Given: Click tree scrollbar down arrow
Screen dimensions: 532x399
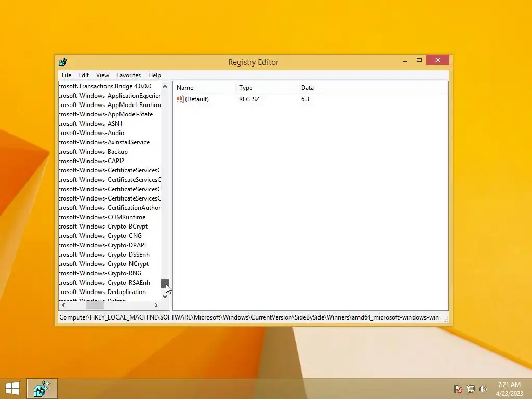Looking at the screenshot, I should pos(165,297).
